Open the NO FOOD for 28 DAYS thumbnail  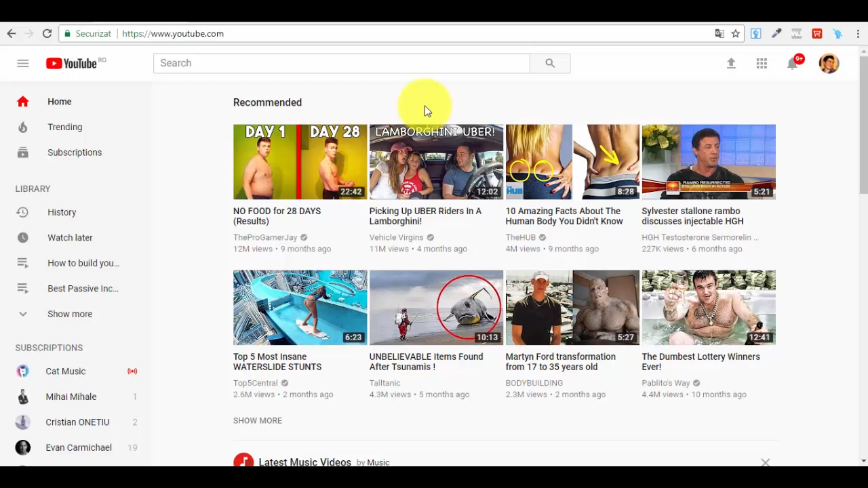coord(300,162)
